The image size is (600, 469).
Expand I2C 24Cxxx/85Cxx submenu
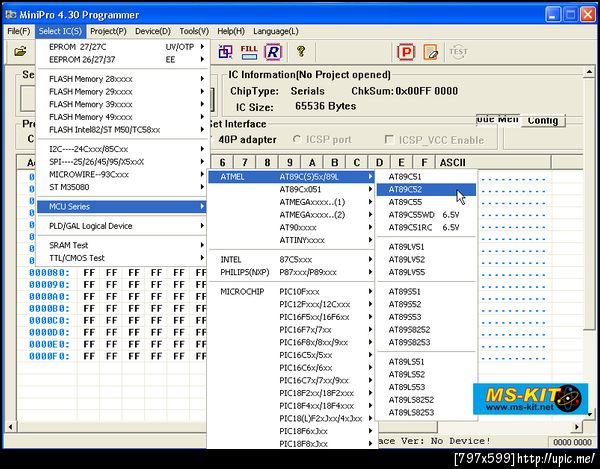pos(122,149)
